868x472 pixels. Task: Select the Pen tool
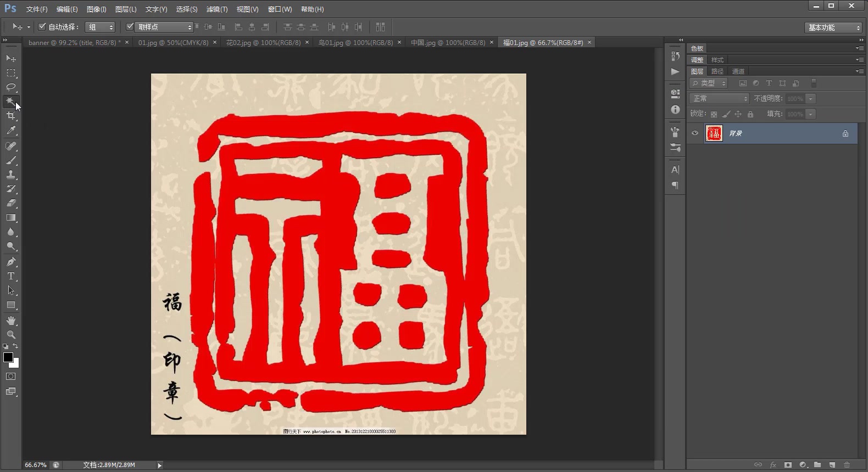pos(10,262)
